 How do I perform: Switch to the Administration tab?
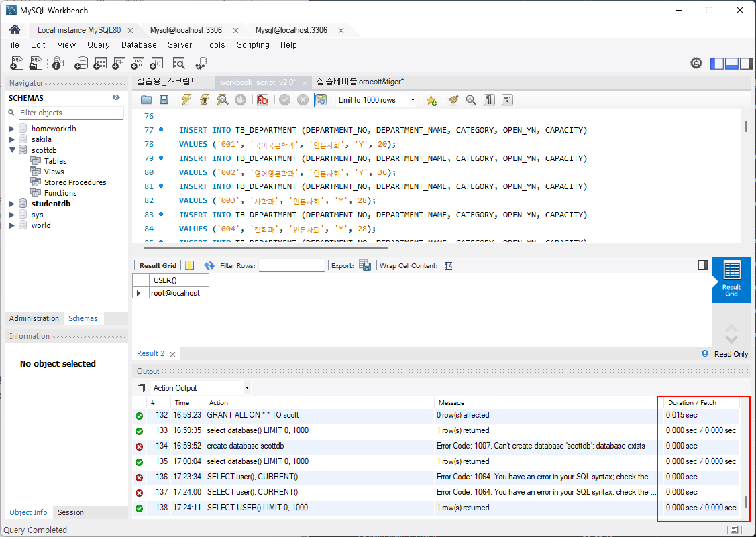pyautogui.click(x=34, y=318)
